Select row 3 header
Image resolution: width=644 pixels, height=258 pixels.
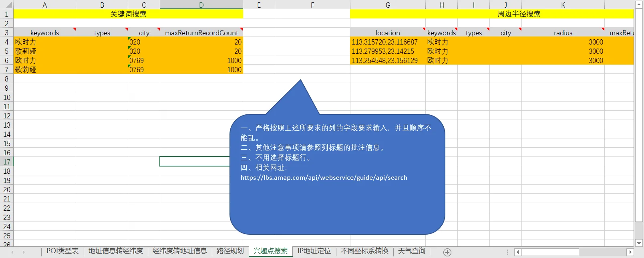[6, 33]
